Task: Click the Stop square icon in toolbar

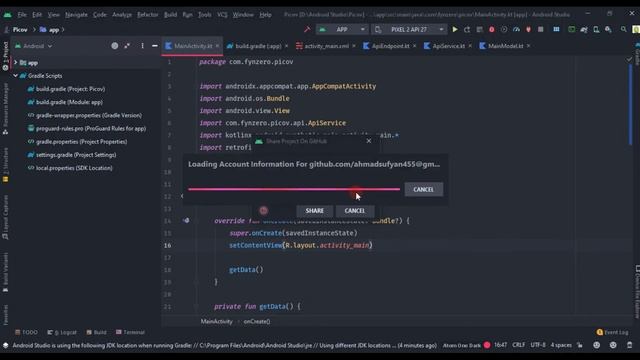Action: [x=540, y=29]
